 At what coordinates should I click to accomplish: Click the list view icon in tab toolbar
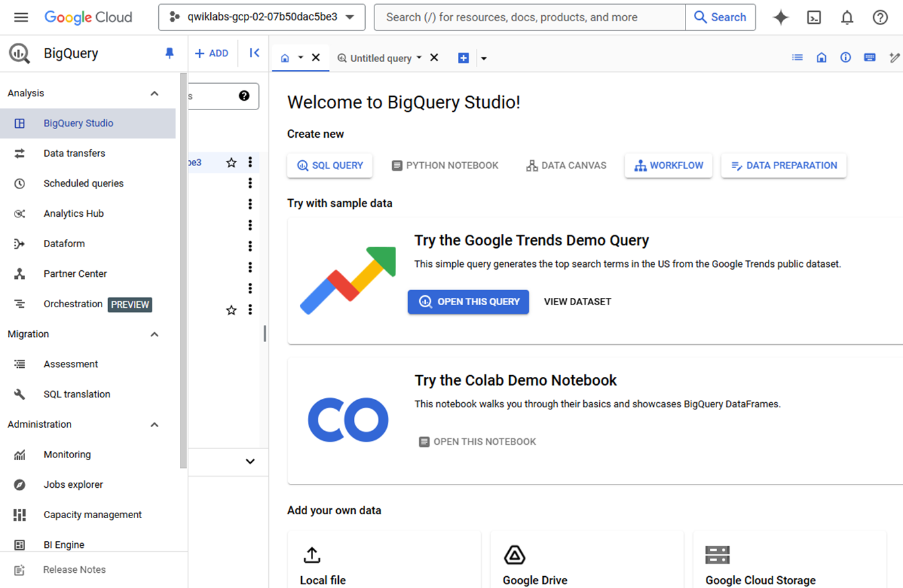point(798,57)
